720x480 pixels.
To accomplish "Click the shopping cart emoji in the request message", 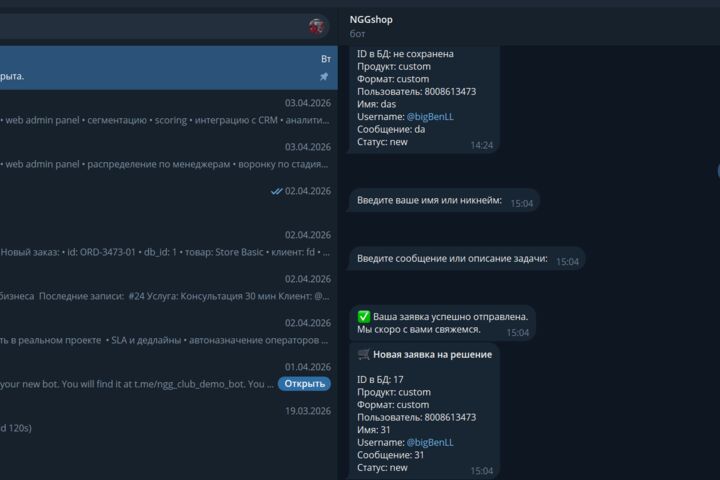I will [364, 354].
